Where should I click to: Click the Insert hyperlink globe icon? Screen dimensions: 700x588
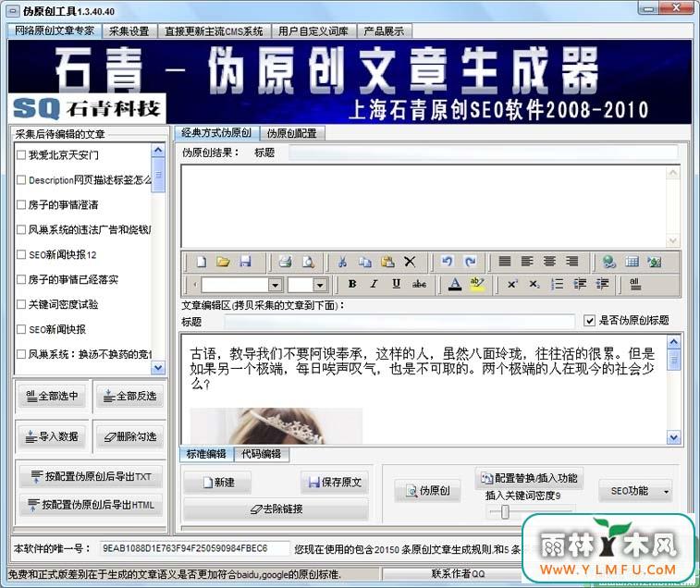(x=609, y=262)
